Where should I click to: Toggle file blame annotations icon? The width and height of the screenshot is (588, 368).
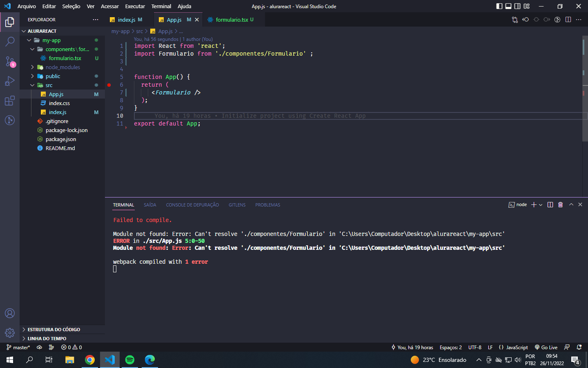[557, 20]
